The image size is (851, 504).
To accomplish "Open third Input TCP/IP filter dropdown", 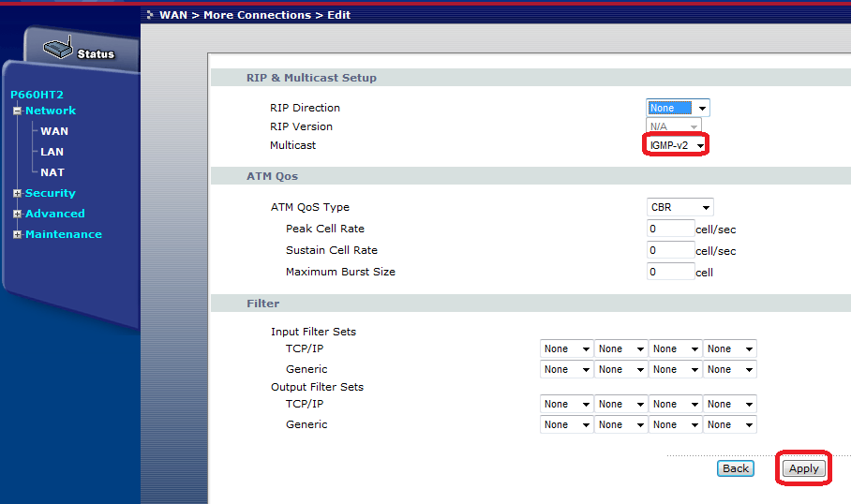I will coord(675,348).
